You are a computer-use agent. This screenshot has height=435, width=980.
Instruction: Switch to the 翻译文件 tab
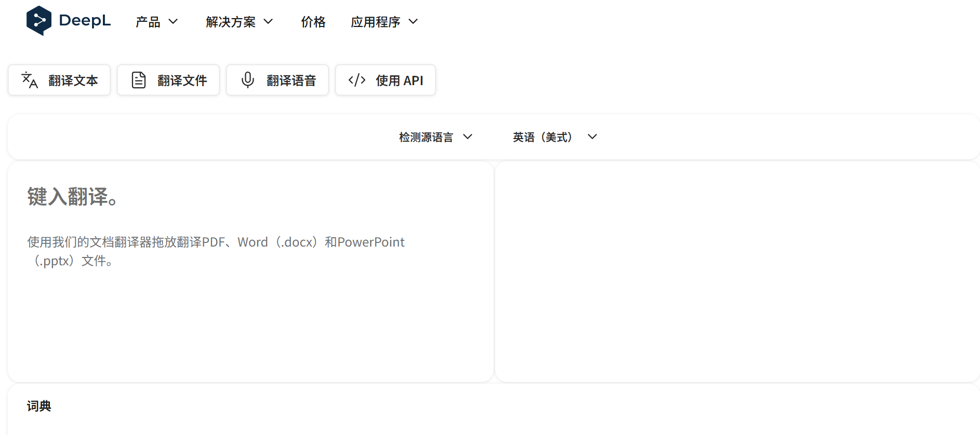[x=168, y=80]
